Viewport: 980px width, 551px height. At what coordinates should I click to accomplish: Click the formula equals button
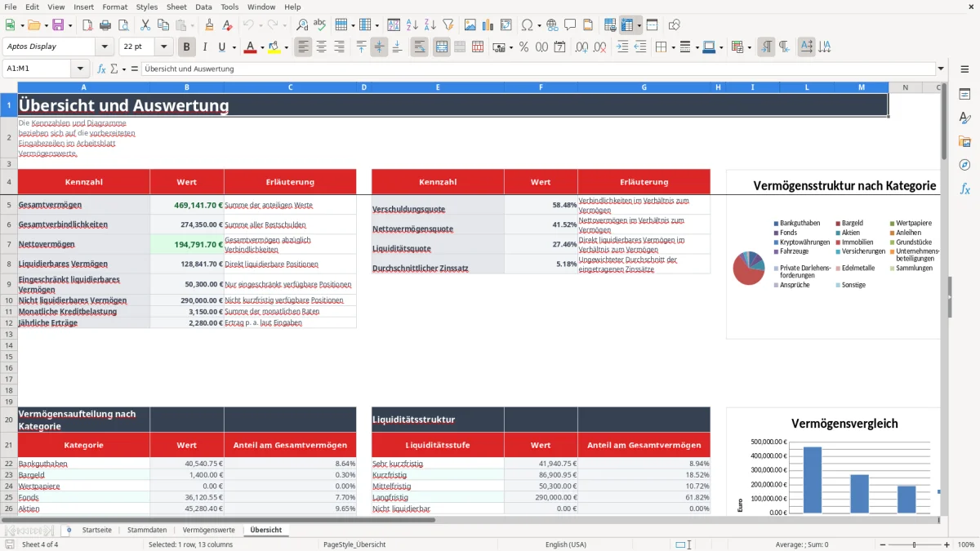pyautogui.click(x=134, y=69)
